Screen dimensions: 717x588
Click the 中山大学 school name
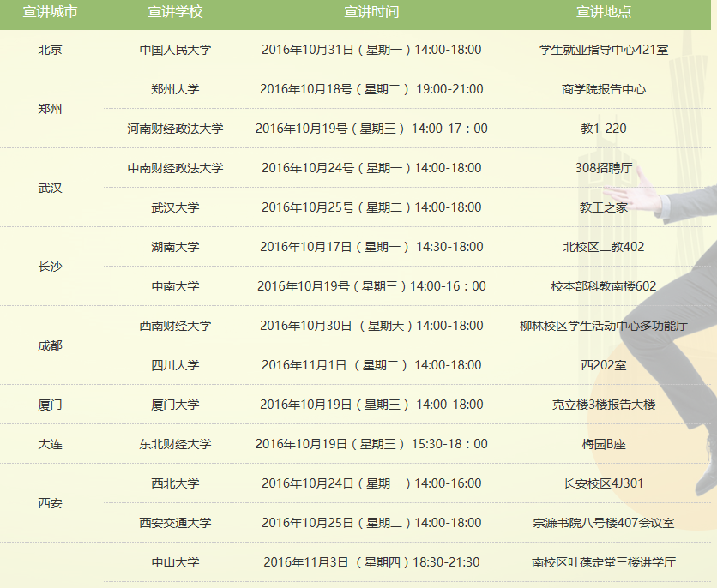point(175,562)
